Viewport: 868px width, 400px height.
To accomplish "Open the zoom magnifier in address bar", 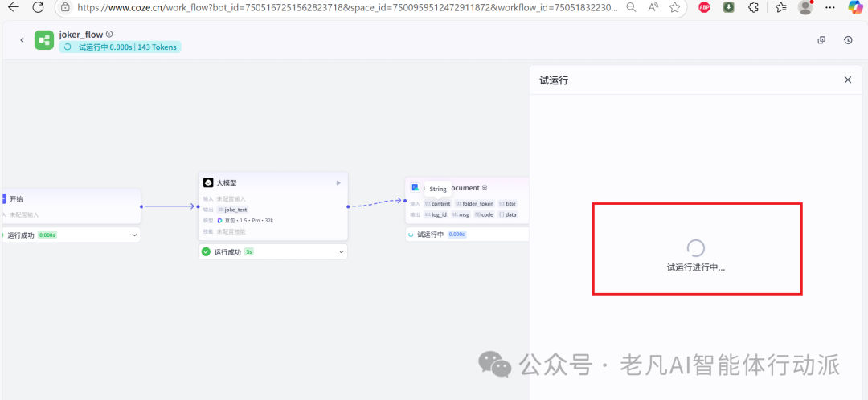I will tap(631, 7).
